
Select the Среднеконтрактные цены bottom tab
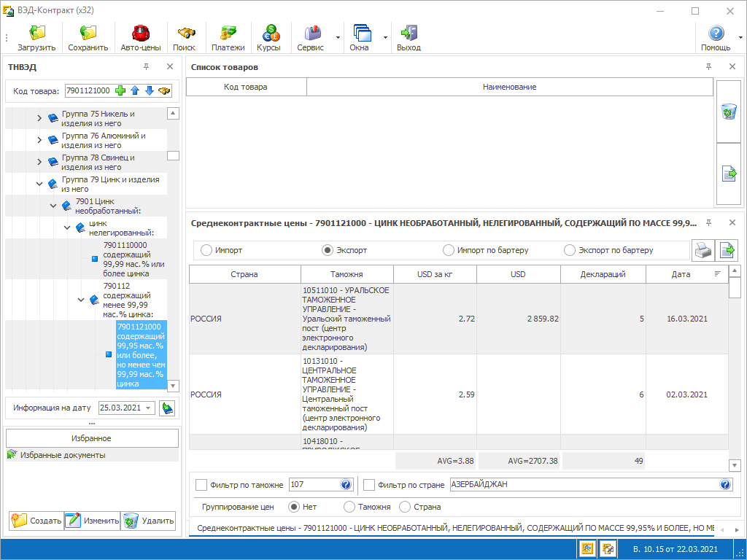[452, 528]
